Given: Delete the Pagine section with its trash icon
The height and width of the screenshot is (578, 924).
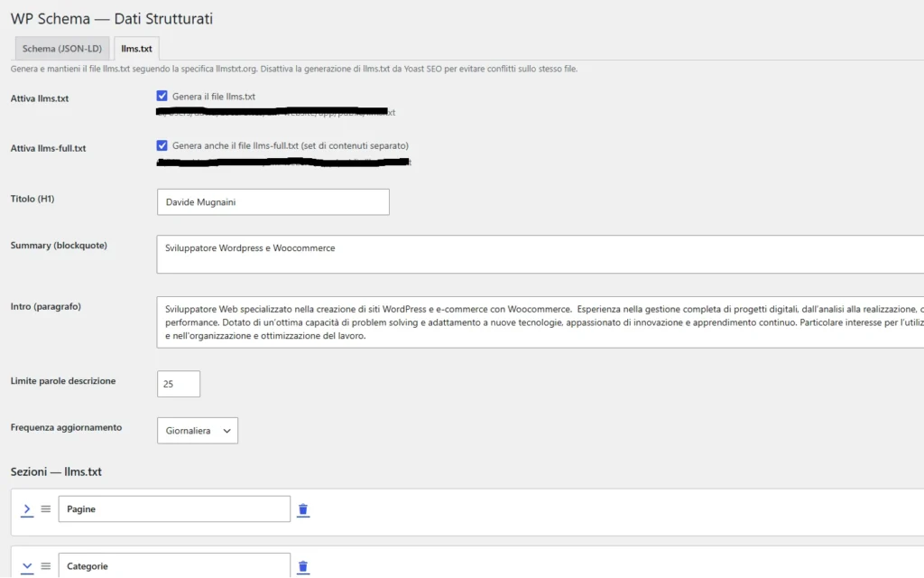Looking at the screenshot, I should [303, 509].
